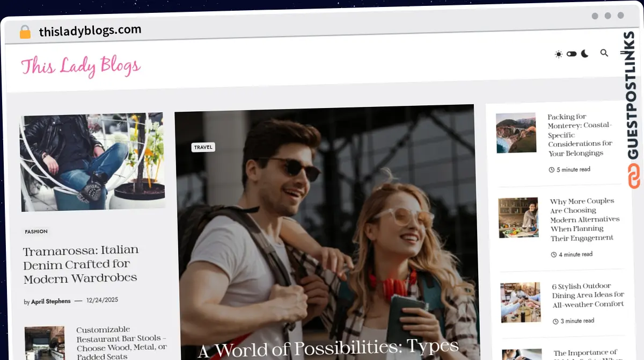Click the 5 minute read text
The width and height of the screenshot is (644, 360).
click(574, 169)
